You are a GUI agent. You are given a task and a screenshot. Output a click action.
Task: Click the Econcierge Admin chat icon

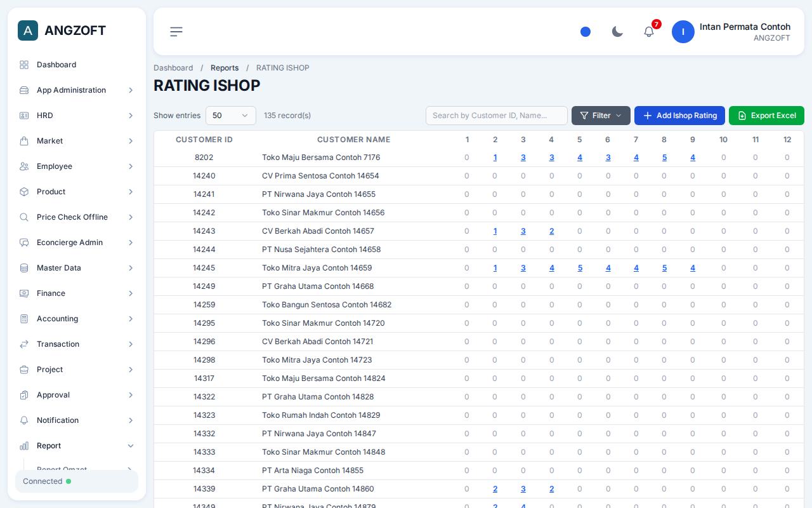[x=24, y=243]
